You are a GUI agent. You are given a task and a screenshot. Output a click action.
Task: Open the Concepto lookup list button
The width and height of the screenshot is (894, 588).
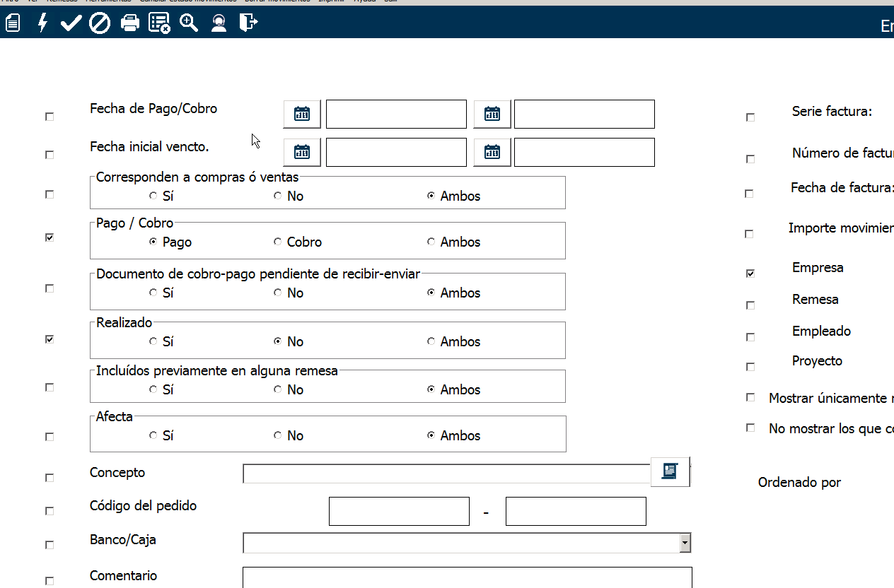670,471
